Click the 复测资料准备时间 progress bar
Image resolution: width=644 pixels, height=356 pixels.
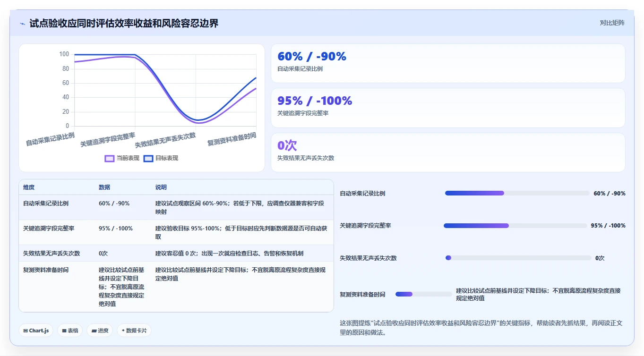click(424, 294)
